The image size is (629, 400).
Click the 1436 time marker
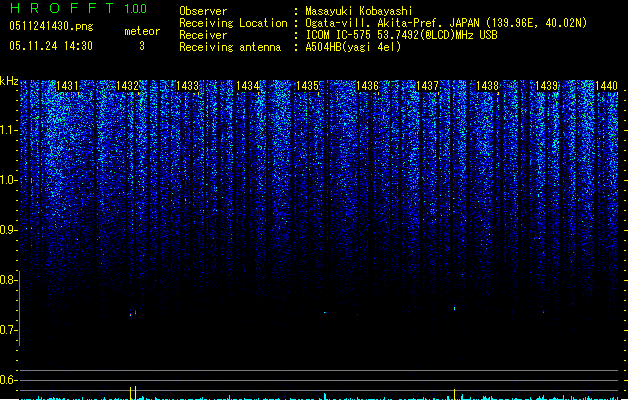[367, 86]
